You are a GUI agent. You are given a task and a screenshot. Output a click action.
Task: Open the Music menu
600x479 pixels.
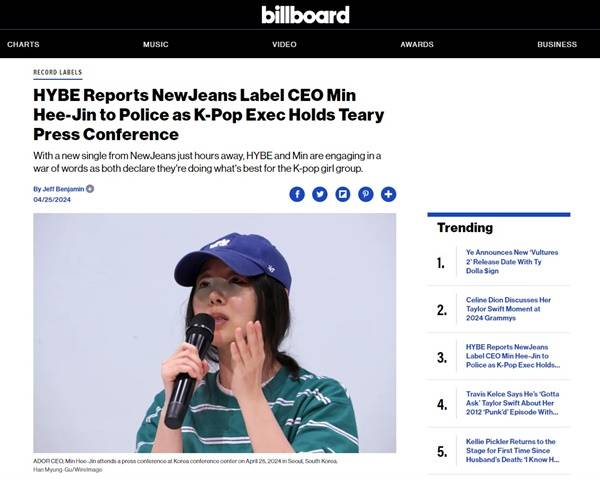pos(156,44)
